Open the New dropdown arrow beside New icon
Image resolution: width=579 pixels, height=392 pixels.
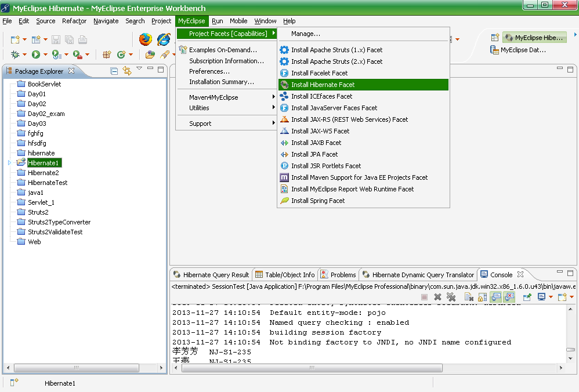click(x=25, y=39)
